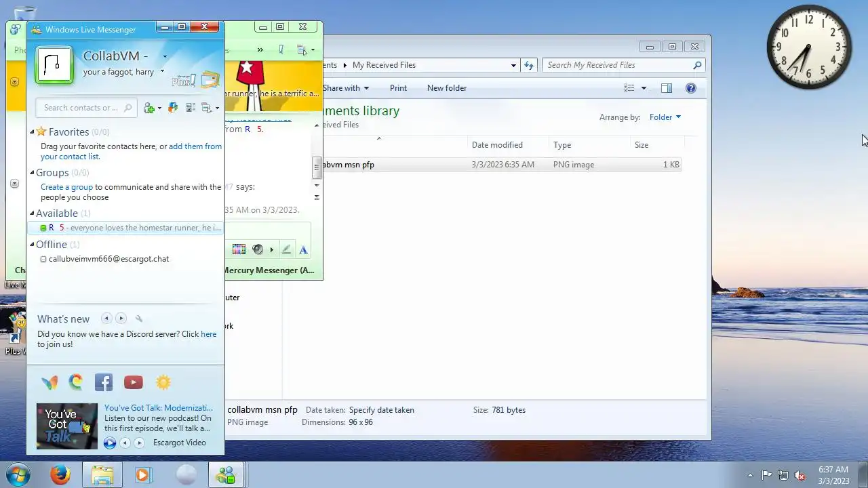Click Print in the Explorer toolbar
Screen dimensions: 868x488
click(x=398, y=88)
